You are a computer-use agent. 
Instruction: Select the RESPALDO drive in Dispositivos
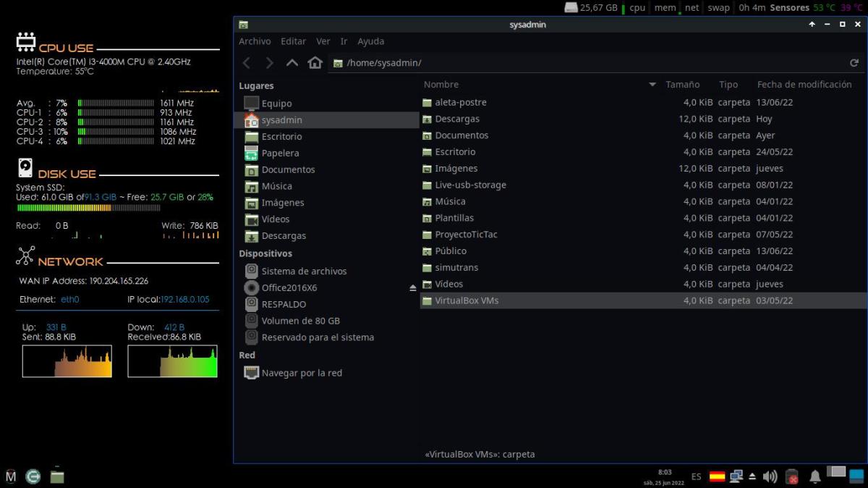284,304
